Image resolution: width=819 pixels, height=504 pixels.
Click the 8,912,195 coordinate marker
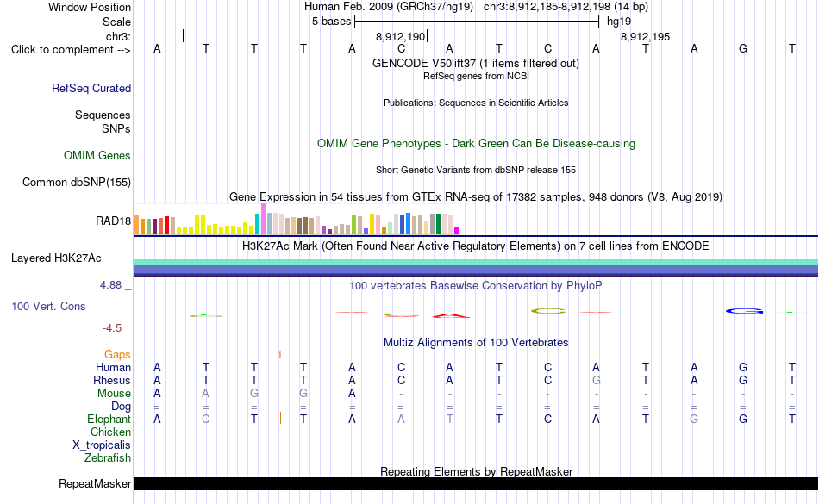point(645,36)
